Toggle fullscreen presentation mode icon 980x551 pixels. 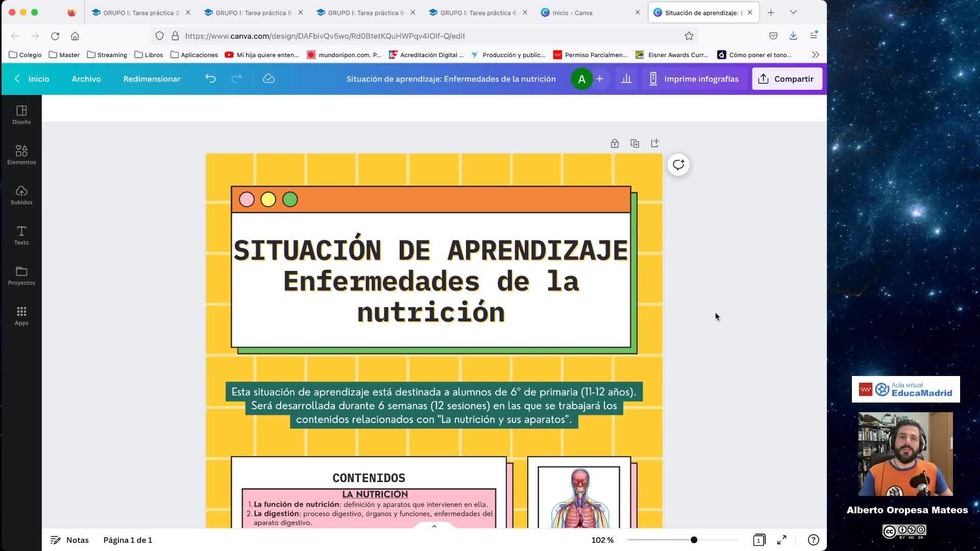coord(781,540)
